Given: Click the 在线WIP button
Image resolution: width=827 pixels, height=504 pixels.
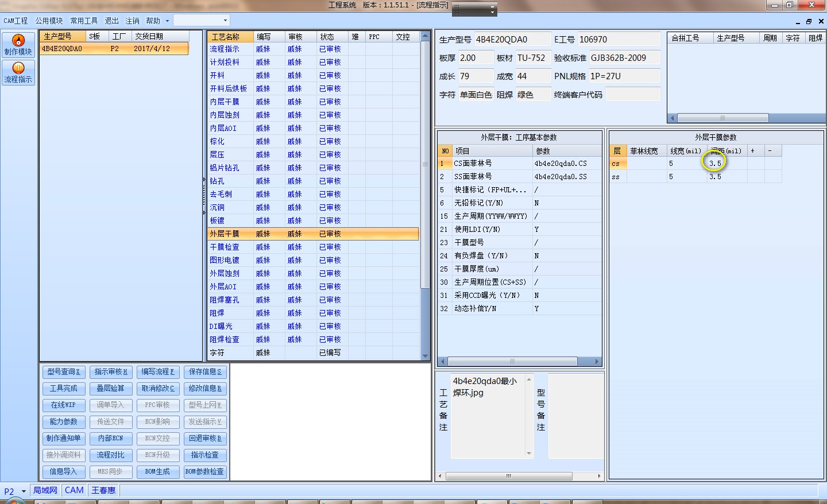Looking at the screenshot, I should (64, 405).
